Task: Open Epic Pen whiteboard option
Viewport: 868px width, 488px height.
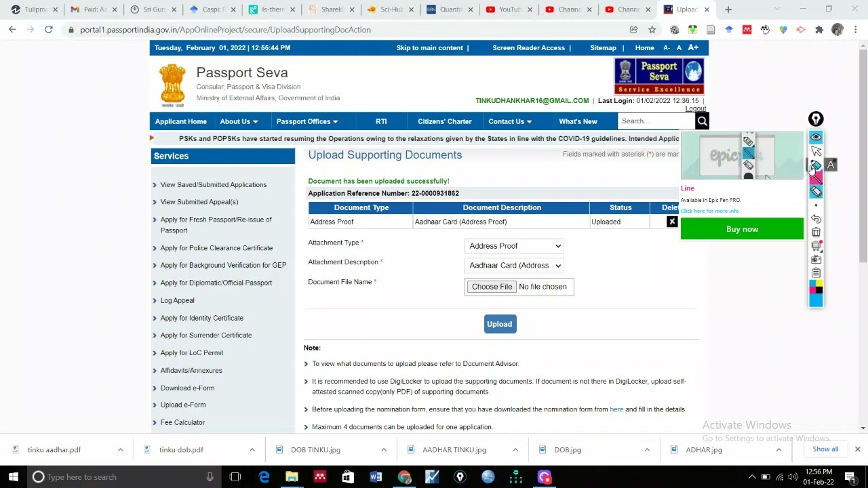Action: [816, 246]
